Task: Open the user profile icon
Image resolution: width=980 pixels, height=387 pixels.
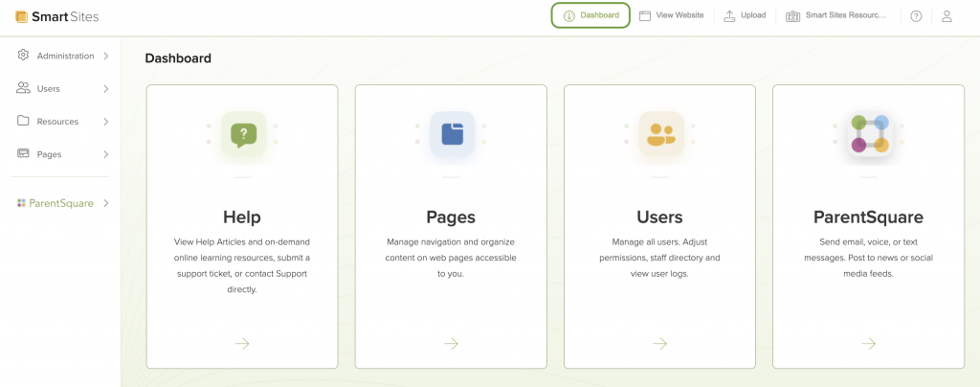Action: tap(947, 16)
